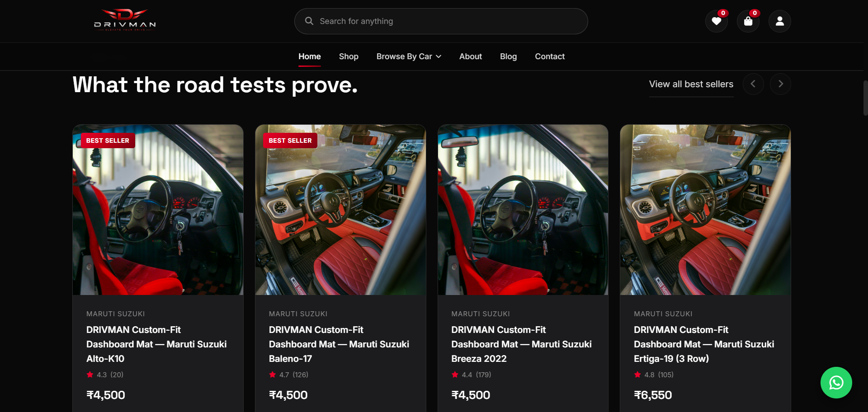This screenshot has height=412, width=868.
Task: Click MARUTI SUZUKI label above Baleno-17
Action: (x=298, y=314)
